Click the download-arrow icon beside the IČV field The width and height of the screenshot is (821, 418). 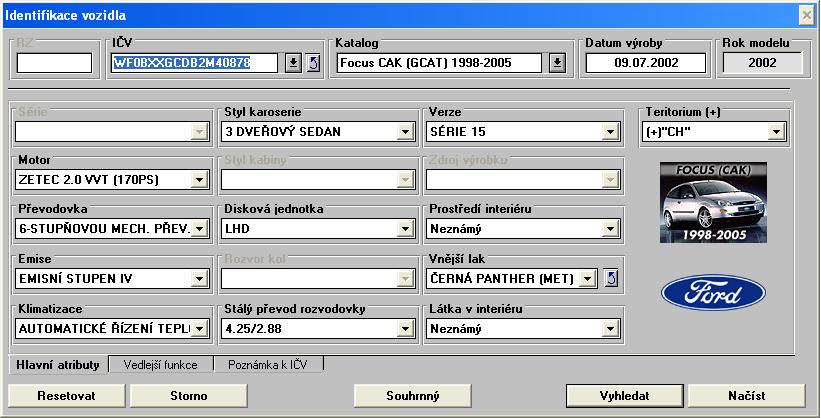[x=293, y=63]
